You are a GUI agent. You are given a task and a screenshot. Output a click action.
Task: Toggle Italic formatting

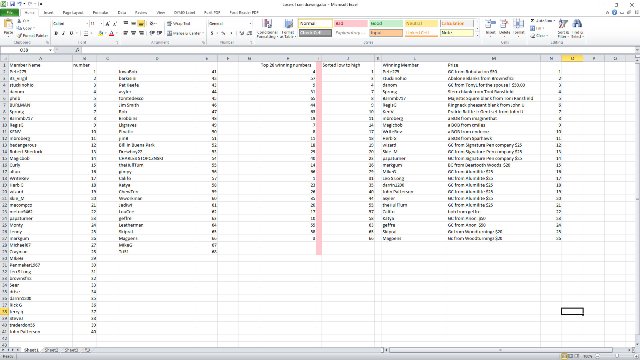[63, 33]
